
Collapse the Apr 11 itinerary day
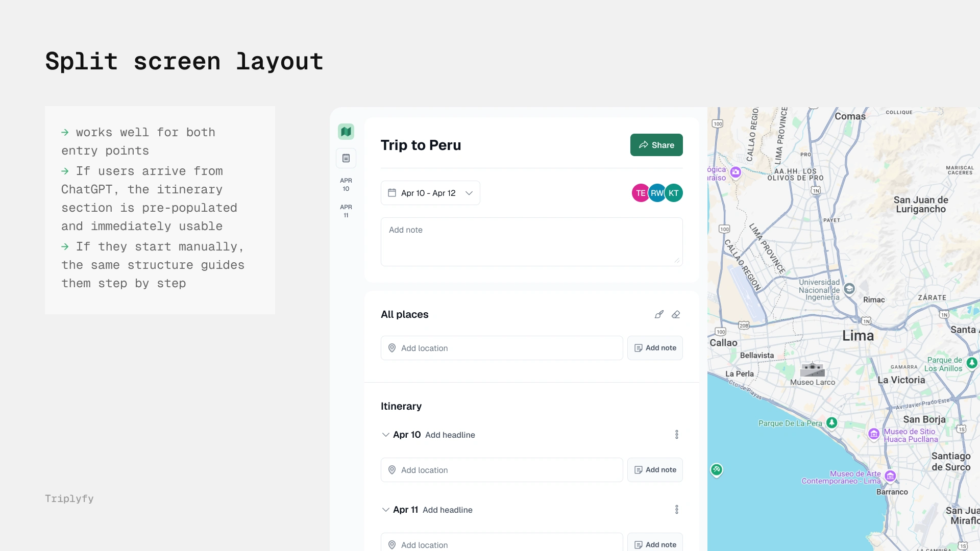point(386,510)
